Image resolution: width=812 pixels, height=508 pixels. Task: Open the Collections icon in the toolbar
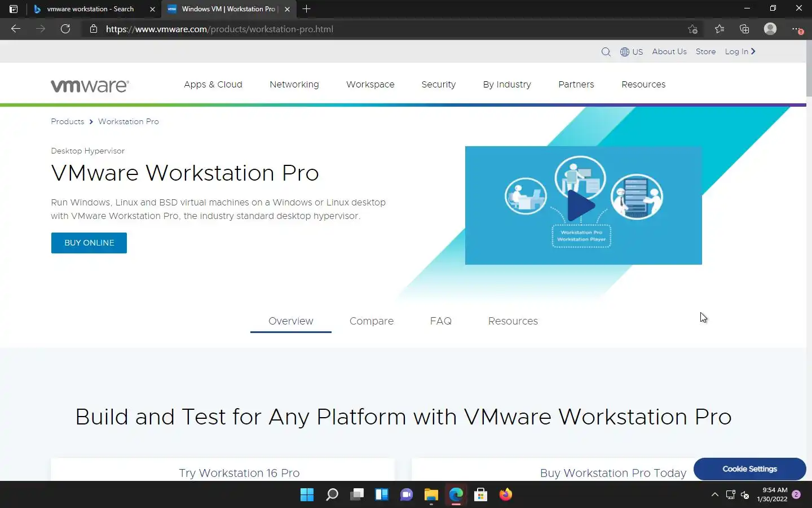pos(744,29)
